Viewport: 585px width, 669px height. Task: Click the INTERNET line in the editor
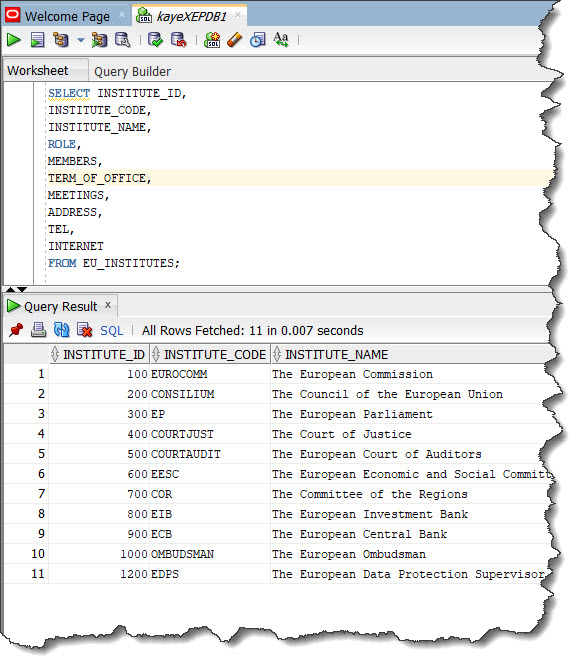(76, 246)
